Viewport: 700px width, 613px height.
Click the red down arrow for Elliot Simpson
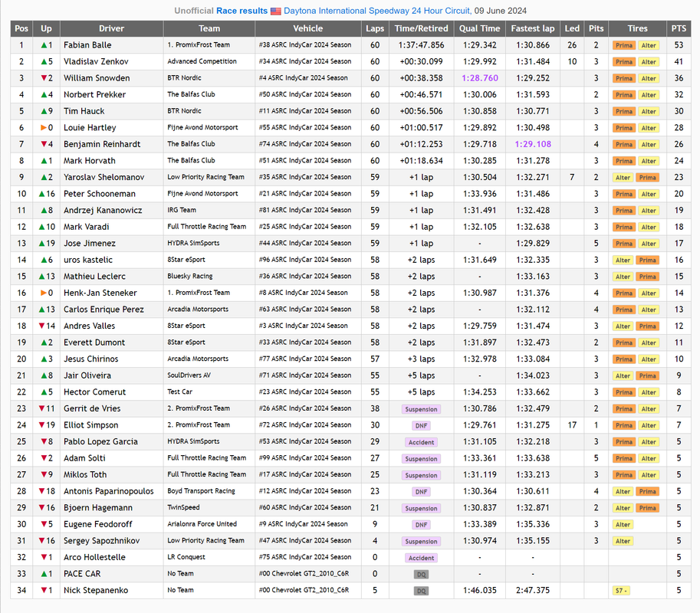tap(41, 425)
